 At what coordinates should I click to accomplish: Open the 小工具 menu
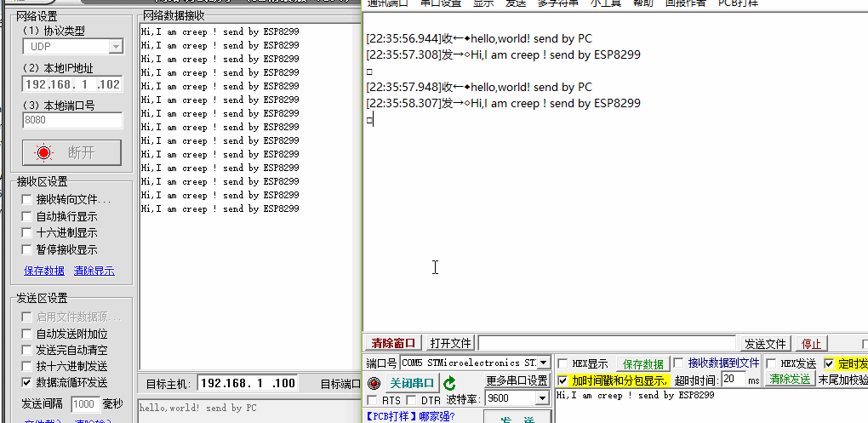(606, 3)
